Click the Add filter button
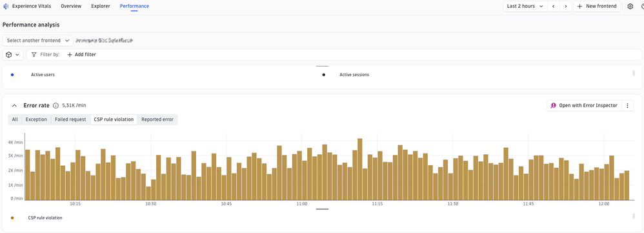 (x=81, y=54)
